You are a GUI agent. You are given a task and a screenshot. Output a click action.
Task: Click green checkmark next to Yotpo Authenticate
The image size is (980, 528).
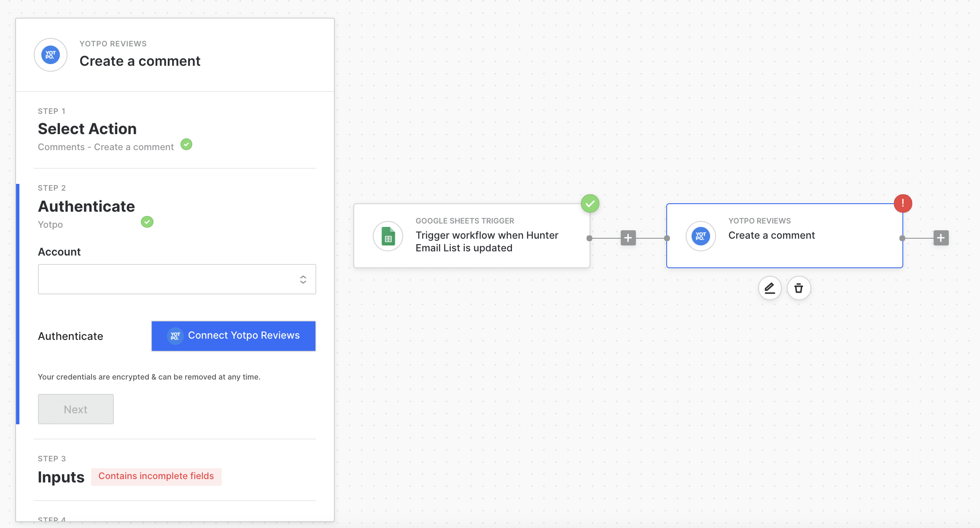(147, 222)
